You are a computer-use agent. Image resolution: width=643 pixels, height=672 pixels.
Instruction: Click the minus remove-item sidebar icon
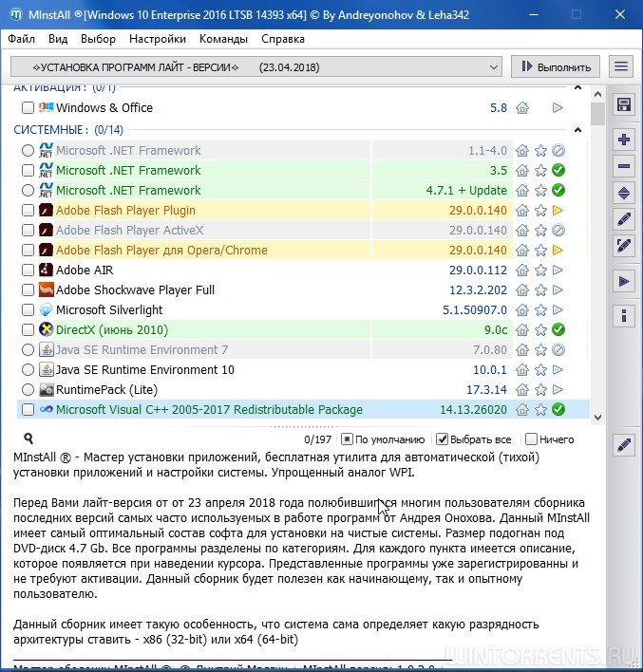[x=624, y=166]
